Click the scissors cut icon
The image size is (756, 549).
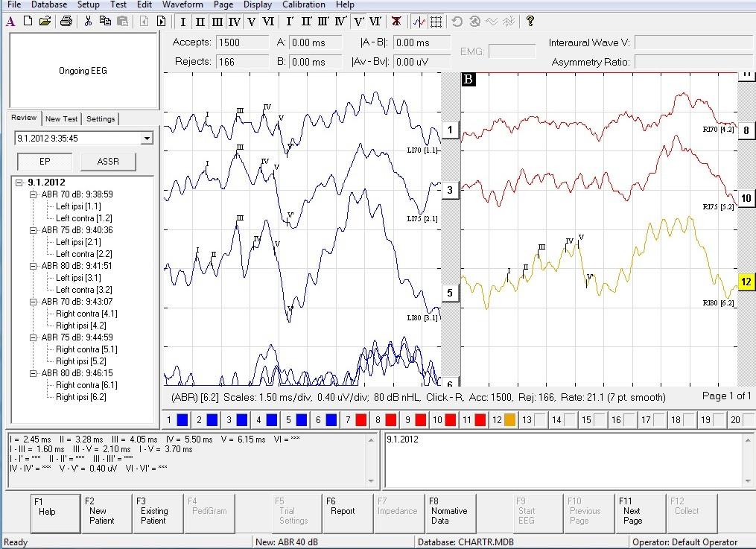click(88, 21)
